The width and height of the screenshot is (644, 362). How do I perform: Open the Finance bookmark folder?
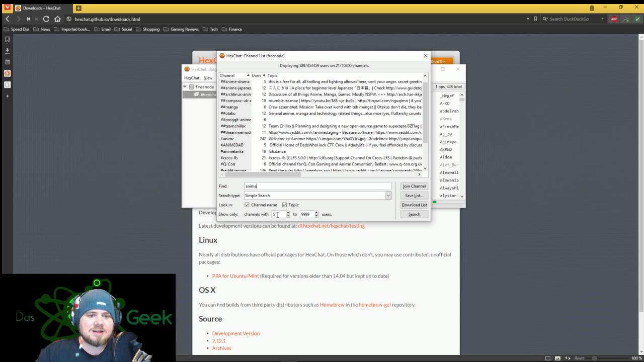coord(232,29)
